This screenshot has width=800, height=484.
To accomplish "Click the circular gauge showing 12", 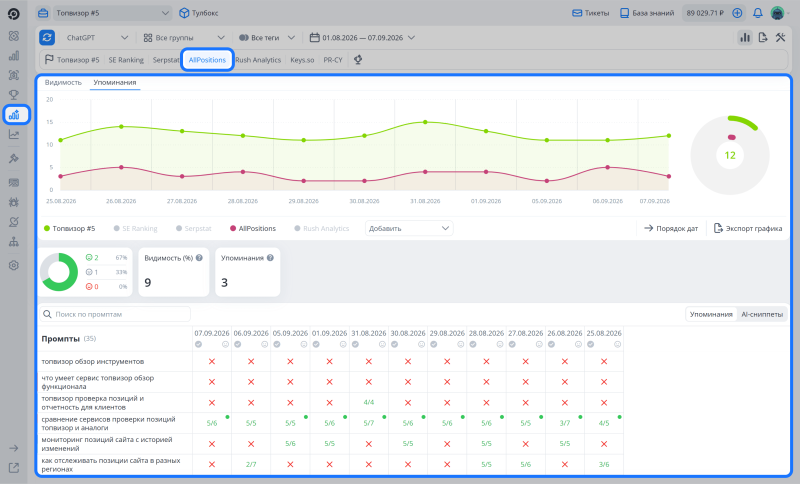I will click(730, 155).
